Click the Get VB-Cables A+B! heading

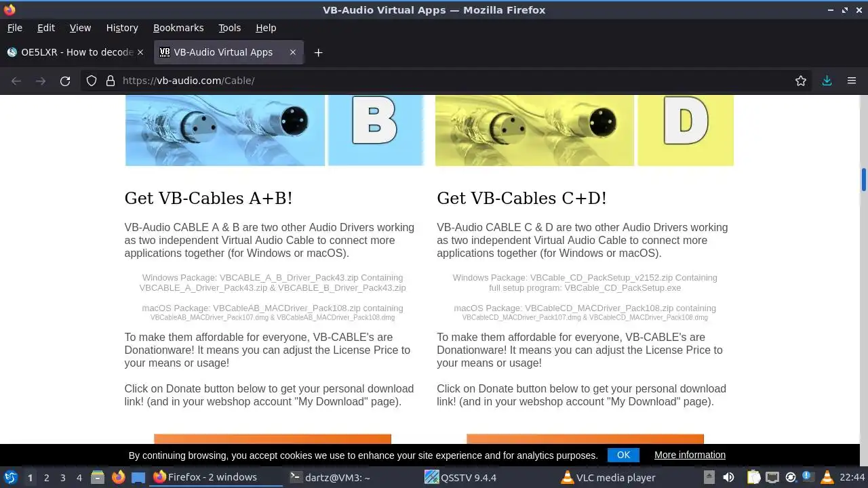point(209,198)
